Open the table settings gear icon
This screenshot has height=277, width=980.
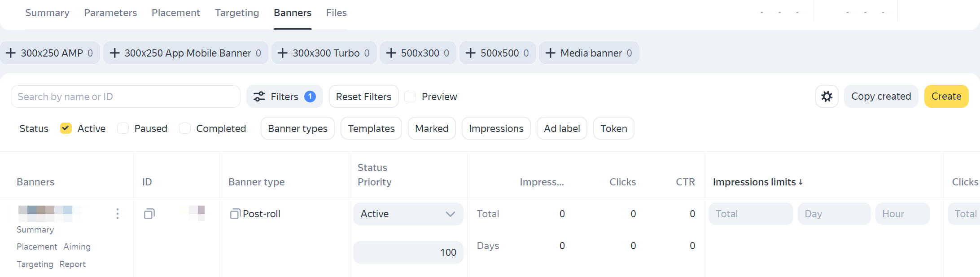pyautogui.click(x=827, y=97)
